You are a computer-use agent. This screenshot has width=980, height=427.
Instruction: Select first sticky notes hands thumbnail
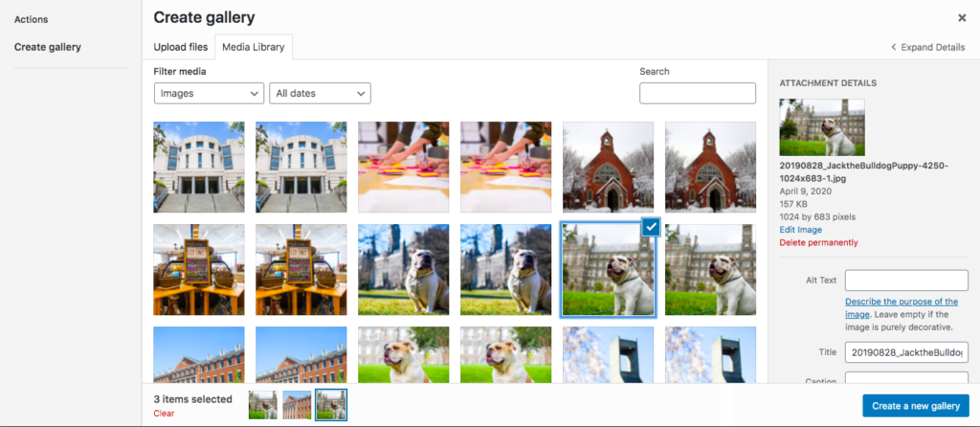pyautogui.click(x=403, y=167)
